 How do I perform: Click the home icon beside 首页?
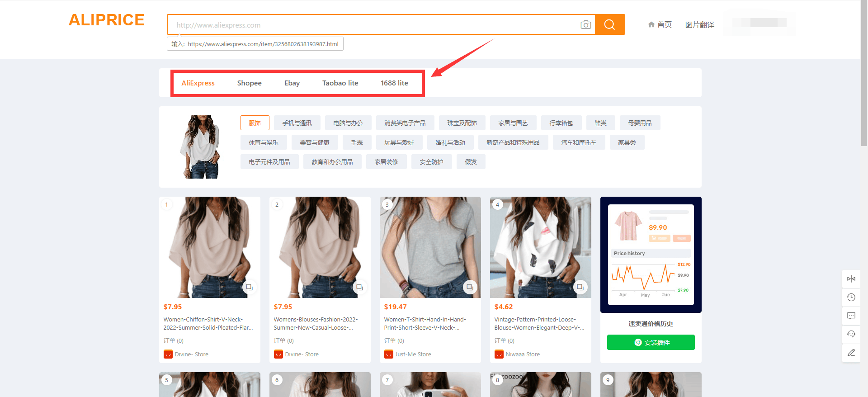tap(651, 24)
